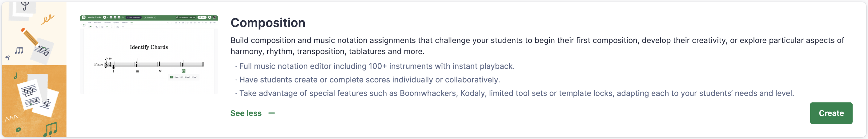Collapse the description with See less
This screenshot has width=868, height=139.
click(246, 113)
